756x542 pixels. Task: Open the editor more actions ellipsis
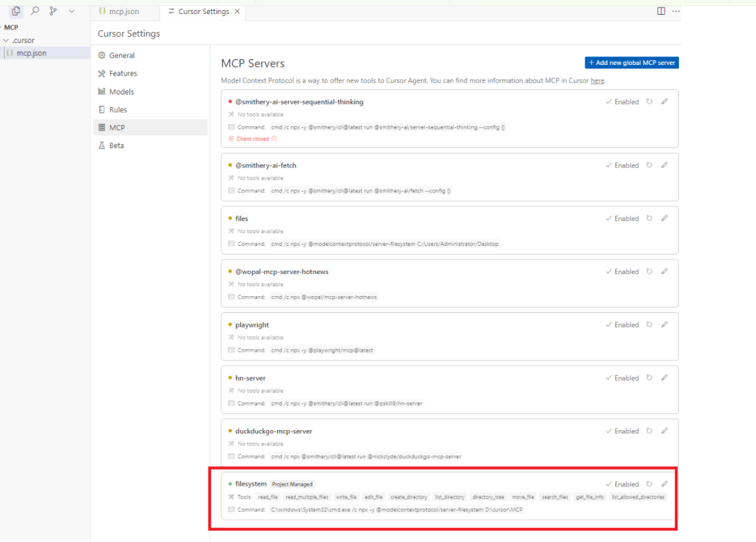[676, 11]
